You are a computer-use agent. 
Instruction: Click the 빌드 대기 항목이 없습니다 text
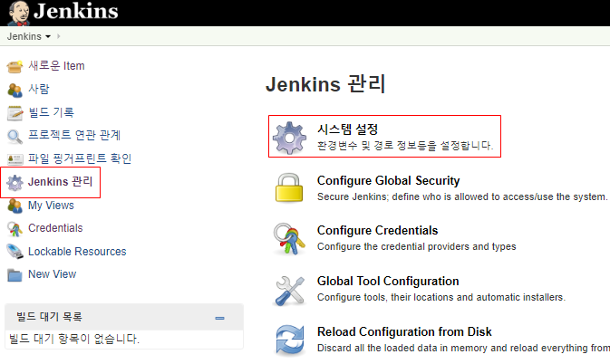pos(74,339)
